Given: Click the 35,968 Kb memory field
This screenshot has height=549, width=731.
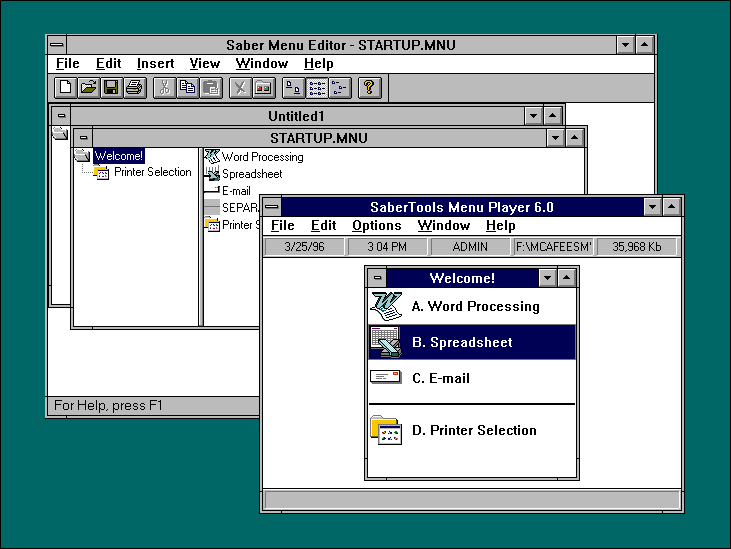Looking at the screenshot, I should [x=636, y=247].
